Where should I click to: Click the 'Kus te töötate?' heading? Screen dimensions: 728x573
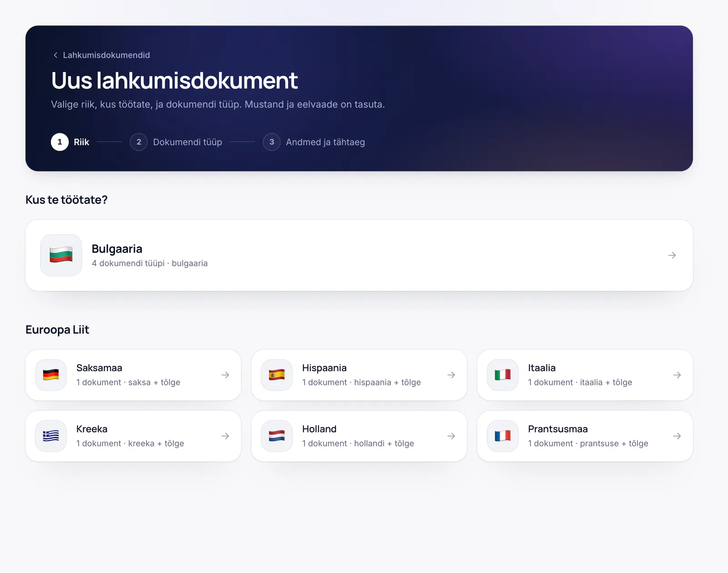pyautogui.click(x=66, y=200)
